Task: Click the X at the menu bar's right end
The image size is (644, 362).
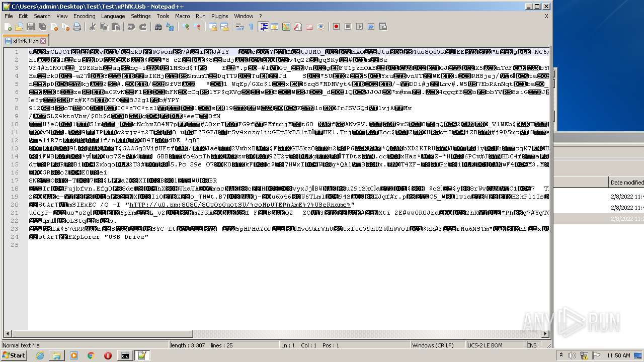Action: coord(546,16)
